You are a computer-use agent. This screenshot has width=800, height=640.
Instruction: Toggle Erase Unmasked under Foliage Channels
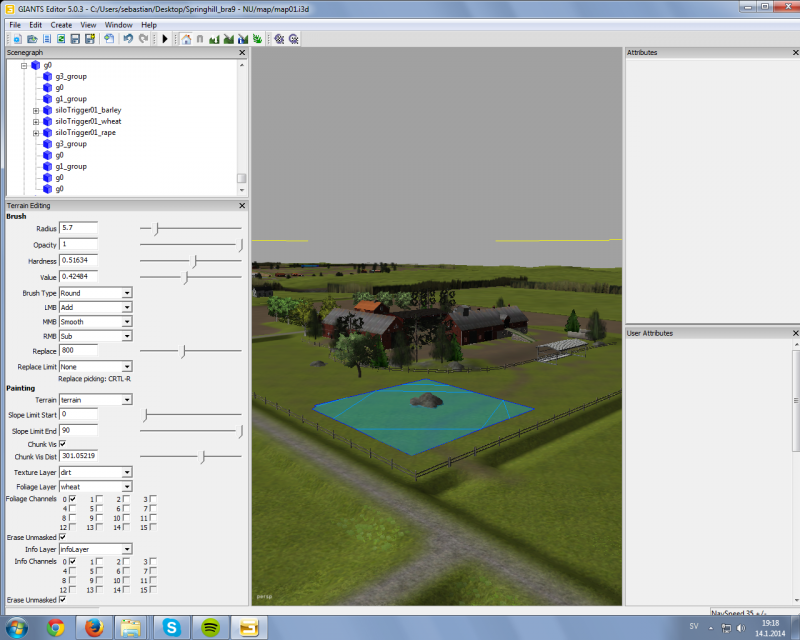coord(63,537)
